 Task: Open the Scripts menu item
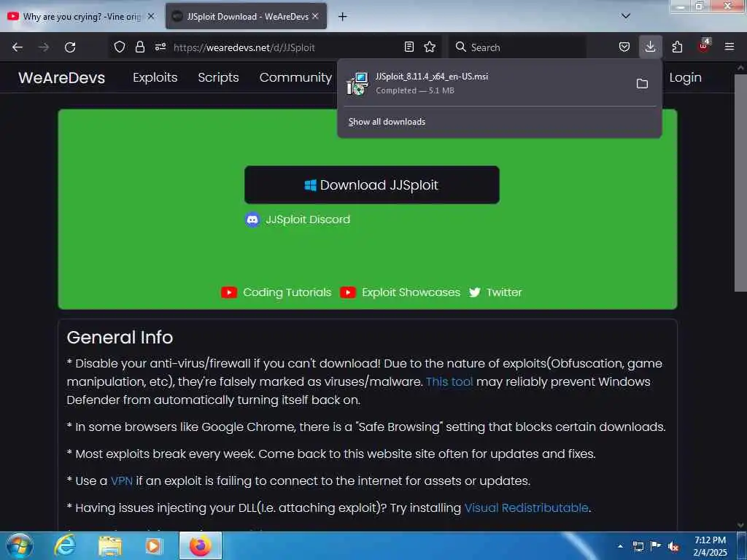tap(218, 77)
